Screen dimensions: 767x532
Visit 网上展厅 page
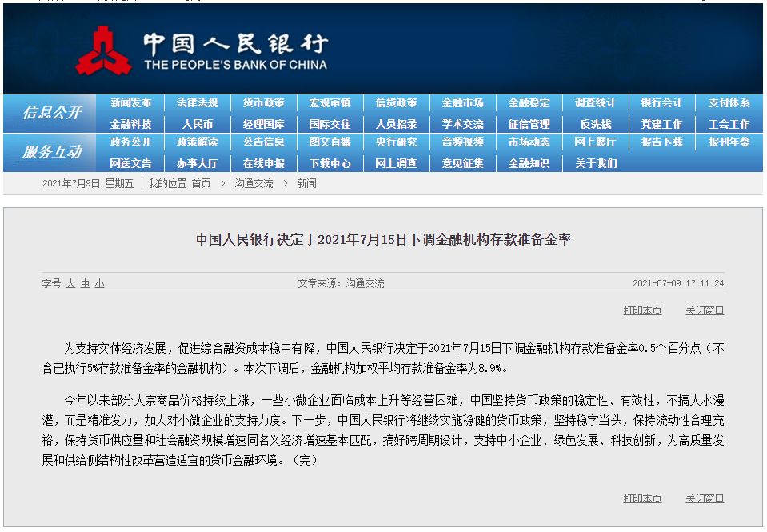pos(595,142)
